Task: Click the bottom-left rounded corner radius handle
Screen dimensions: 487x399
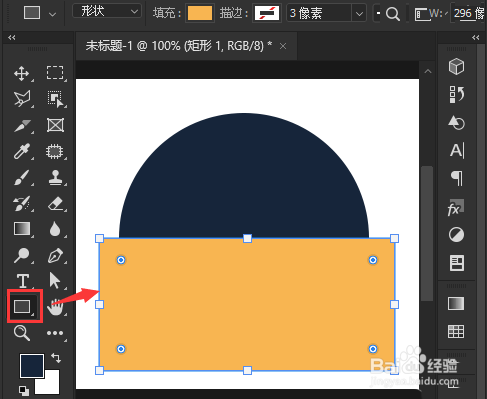Action: tap(121, 349)
